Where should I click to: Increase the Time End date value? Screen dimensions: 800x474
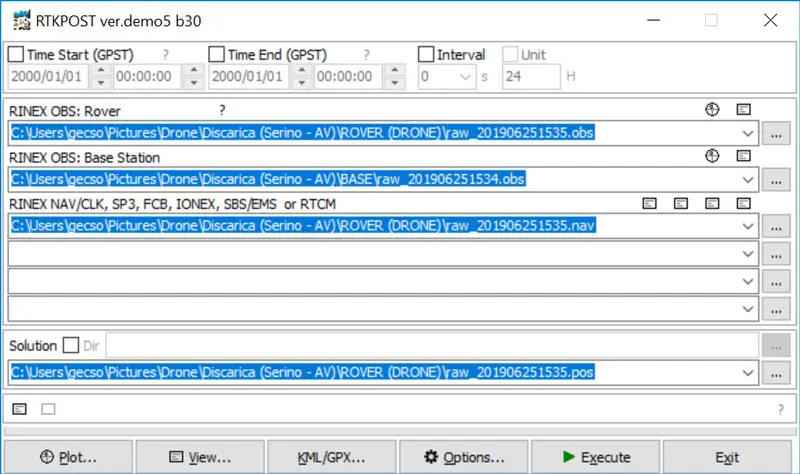(302, 70)
